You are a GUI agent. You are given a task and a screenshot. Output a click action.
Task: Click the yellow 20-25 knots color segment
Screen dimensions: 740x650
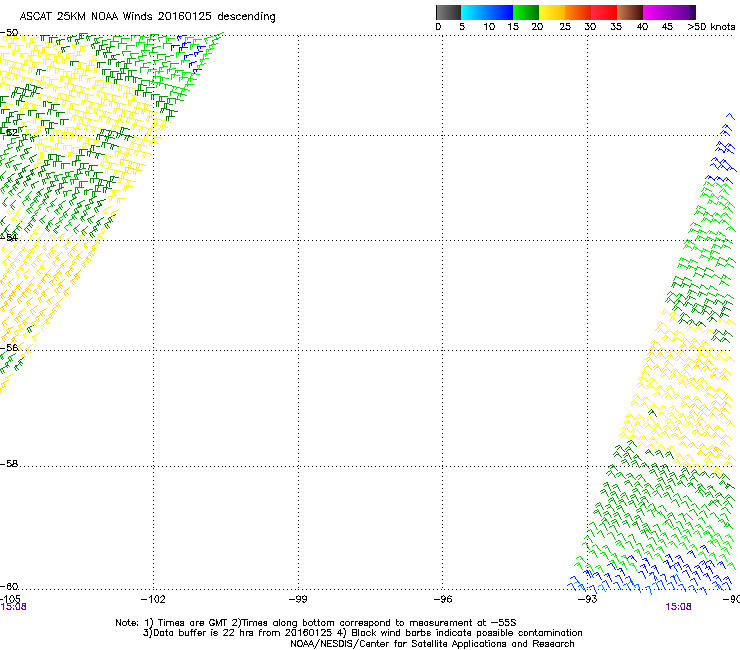552,12
